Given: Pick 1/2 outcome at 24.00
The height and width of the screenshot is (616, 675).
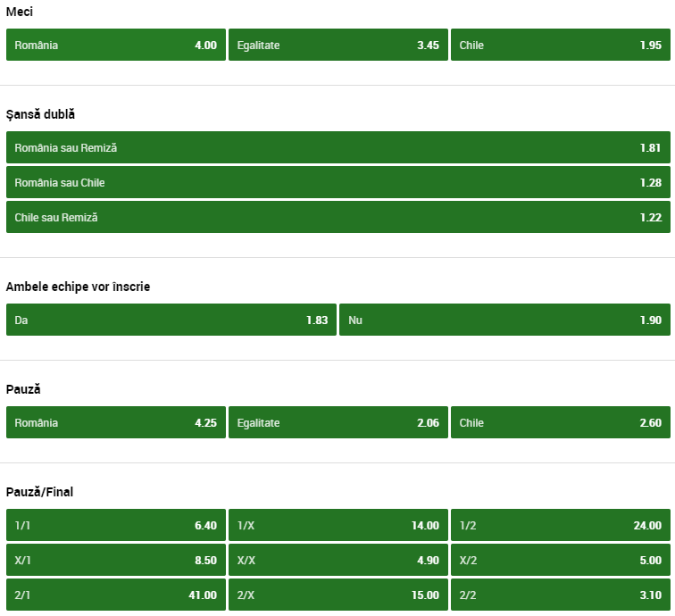Looking at the screenshot, I should point(560,525).
